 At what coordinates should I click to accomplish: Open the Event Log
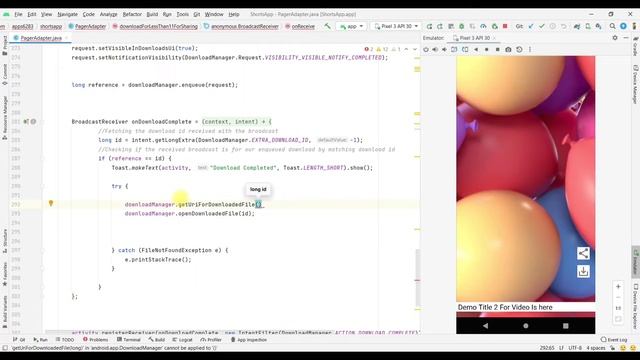click(614, 340)
